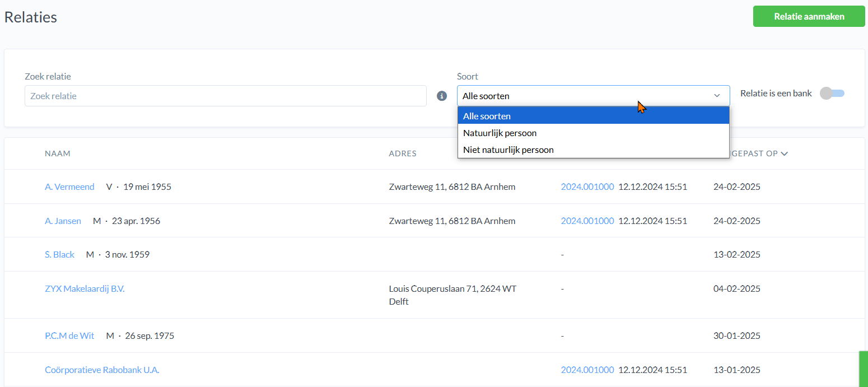868x387 pixels.
Task: Open dossier 2024.001000 in Rabobank row
Action: coord(587,370)
